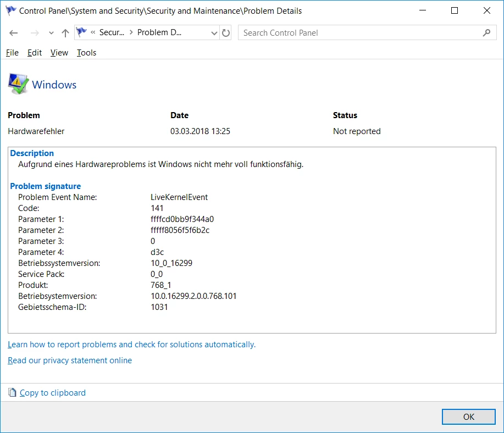Click the forward navigation arrow
This screenshot has width=504, height=433.
click(35, 33)
